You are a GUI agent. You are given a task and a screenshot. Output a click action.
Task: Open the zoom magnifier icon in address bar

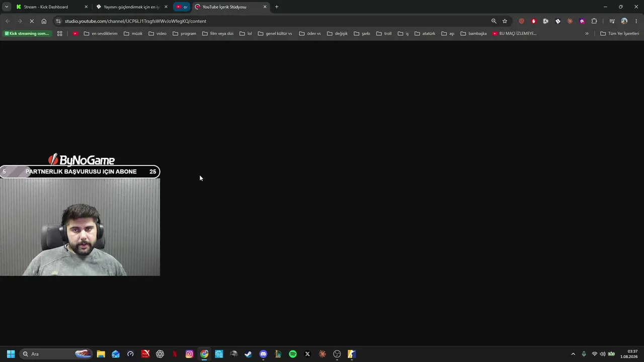494,21
